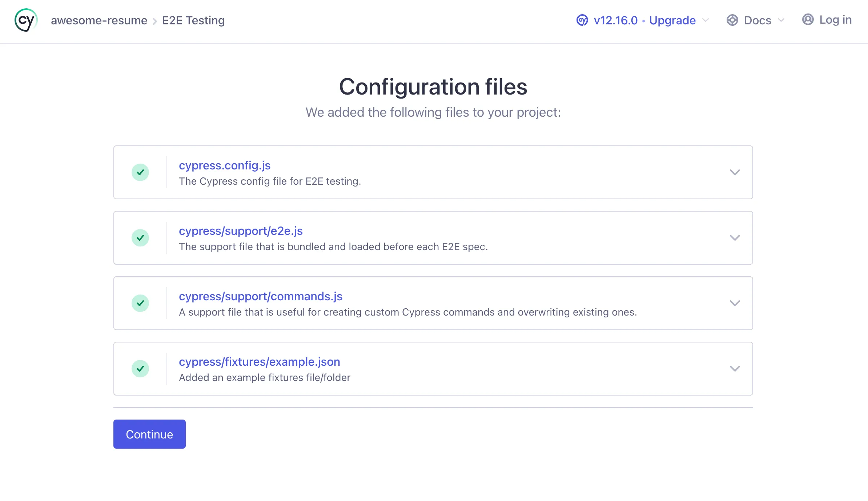Open the Docs menu label

tap(758, 20)
